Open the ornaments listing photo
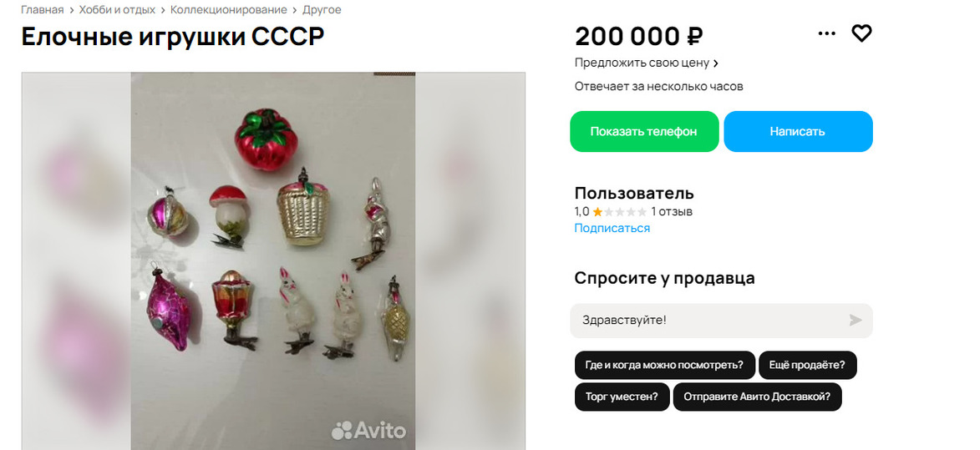The image size is (980, 450). (x=273, y=260)
